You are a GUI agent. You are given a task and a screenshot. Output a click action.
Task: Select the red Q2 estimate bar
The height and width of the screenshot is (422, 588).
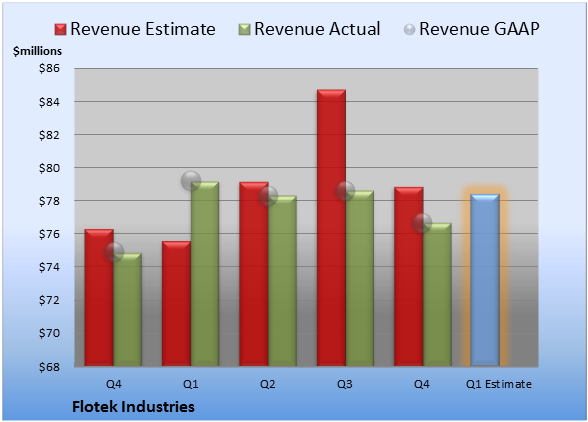[x=254, y=274]
